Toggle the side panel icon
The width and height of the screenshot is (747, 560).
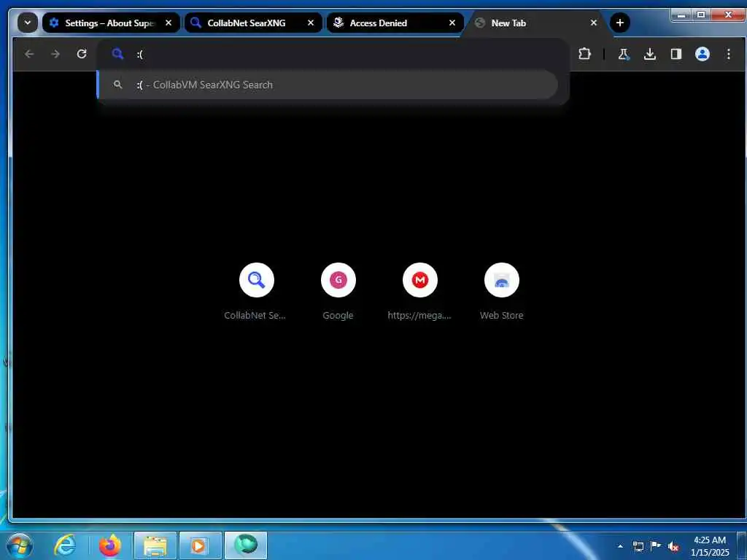pyautogui.click(x=676, y=54)
